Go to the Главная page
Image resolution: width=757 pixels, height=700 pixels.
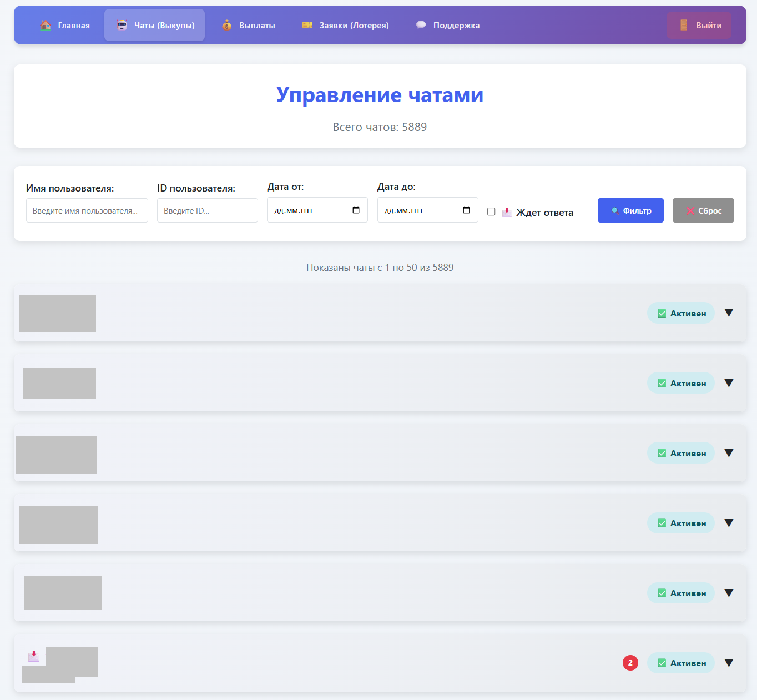[65, 25]
